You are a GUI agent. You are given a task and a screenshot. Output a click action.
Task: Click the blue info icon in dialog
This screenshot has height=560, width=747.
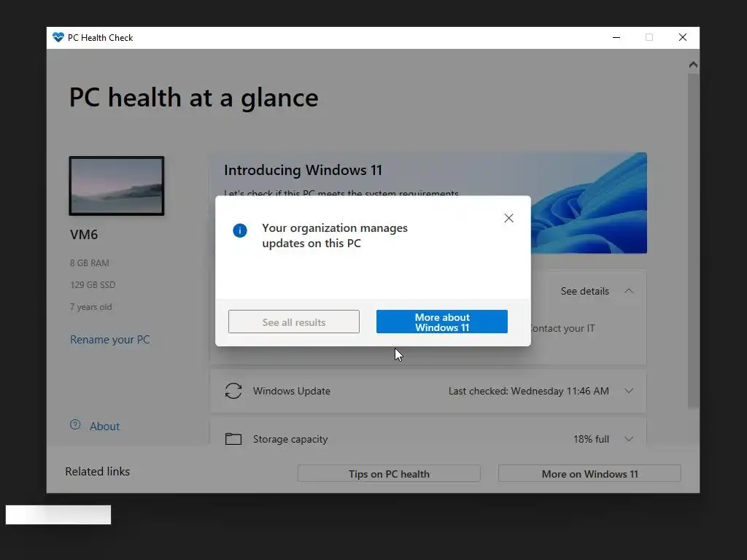[239, 230]
